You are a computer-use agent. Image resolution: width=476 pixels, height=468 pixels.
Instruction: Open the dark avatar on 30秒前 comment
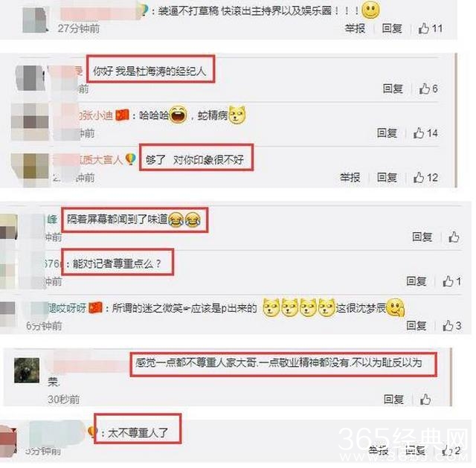[27, 371]
